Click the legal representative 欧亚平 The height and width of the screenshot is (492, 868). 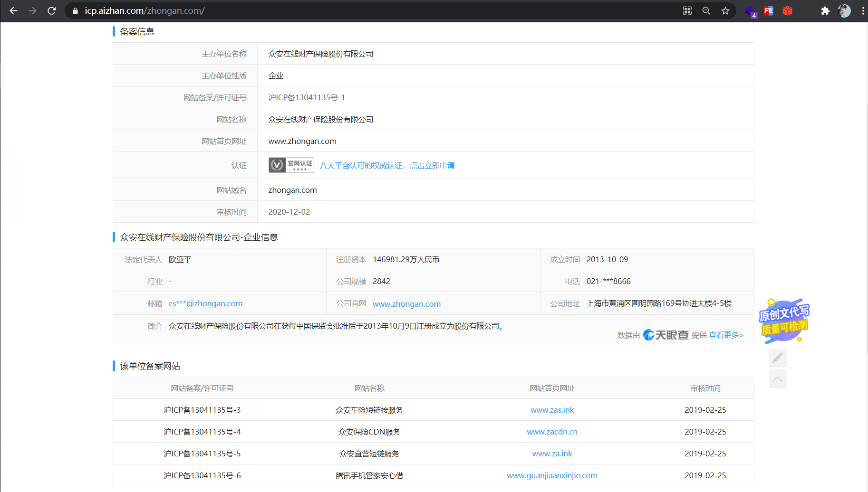(180, 259)
